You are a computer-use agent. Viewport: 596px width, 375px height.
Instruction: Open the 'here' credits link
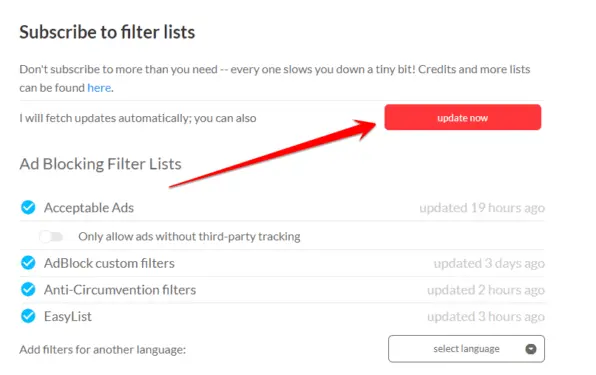tap(99, 88)
